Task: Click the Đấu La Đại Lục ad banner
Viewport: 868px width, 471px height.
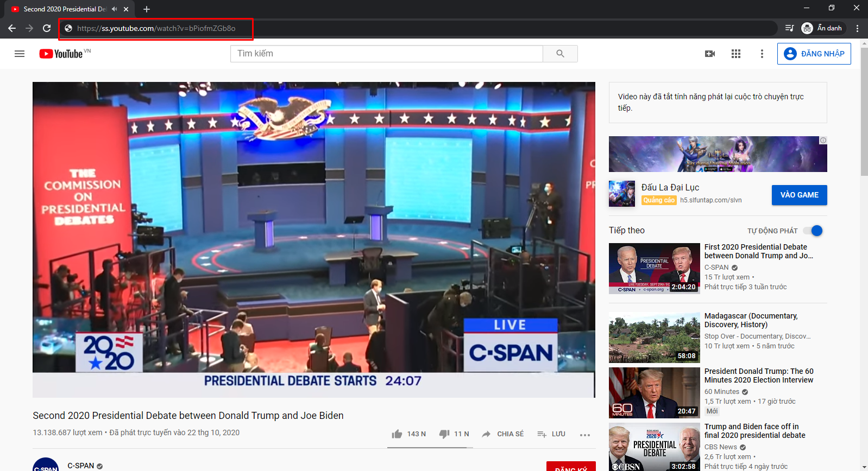Action: (x=718, y=154)
